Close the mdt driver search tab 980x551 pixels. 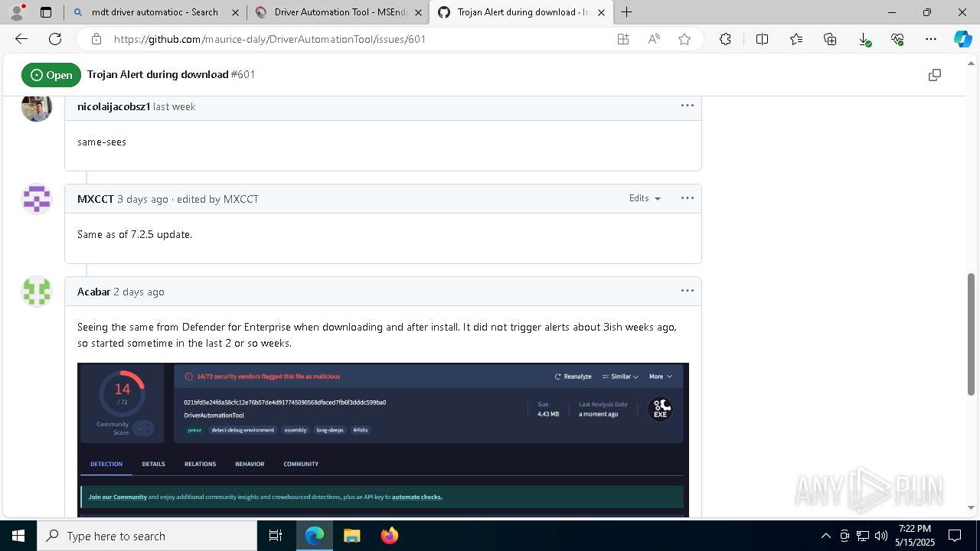click(x=234, y=12)
